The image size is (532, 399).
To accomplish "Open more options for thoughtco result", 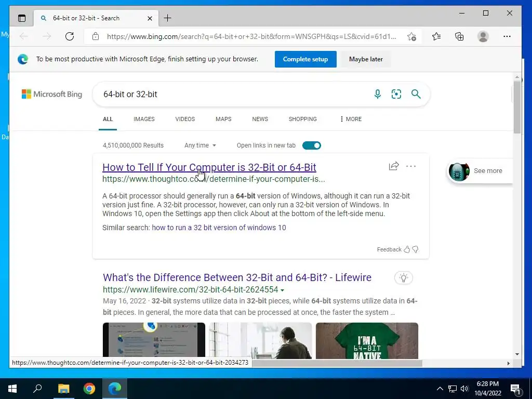I will pyautogui.click(x=411, y=166).
